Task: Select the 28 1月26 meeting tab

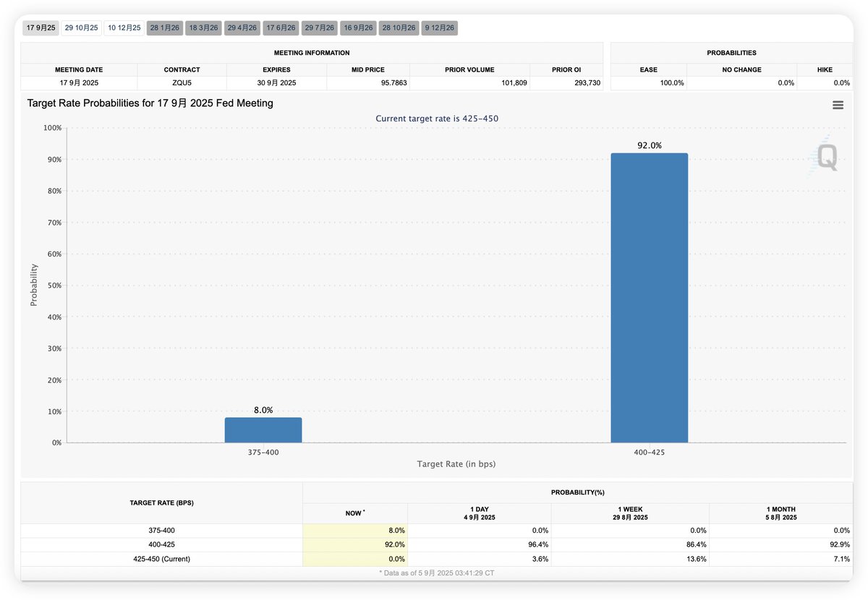Action: 164,27
